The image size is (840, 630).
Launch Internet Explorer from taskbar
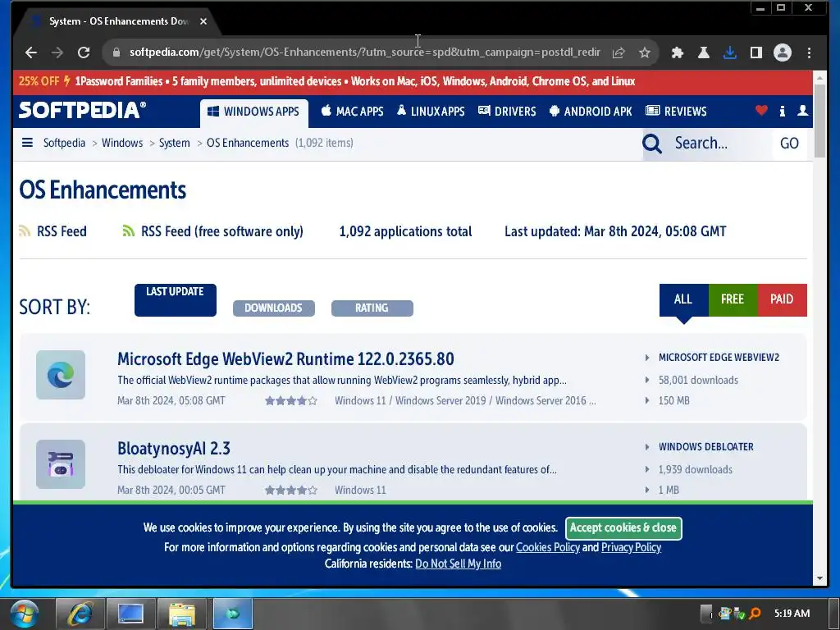coord(80,614)
